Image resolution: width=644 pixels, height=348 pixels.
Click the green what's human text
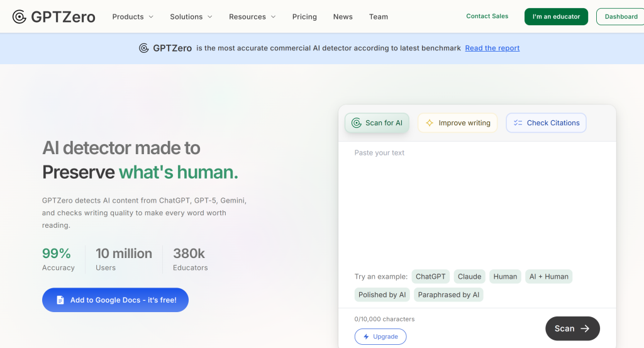click(178, 172)
